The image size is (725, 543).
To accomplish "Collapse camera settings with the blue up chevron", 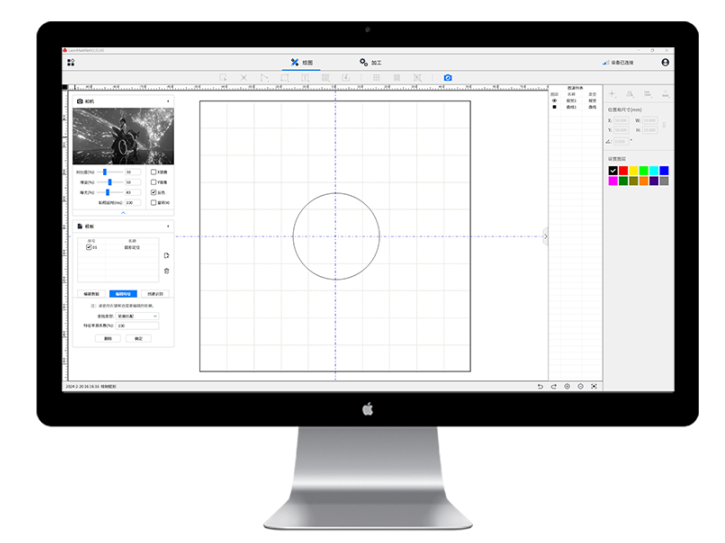I will click(x=123, y=213).
